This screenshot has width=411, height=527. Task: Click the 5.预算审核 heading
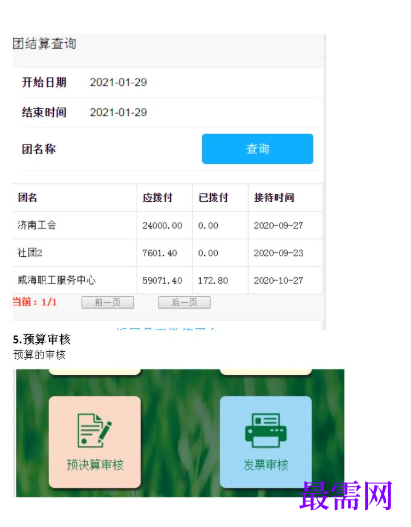point(42,339)
